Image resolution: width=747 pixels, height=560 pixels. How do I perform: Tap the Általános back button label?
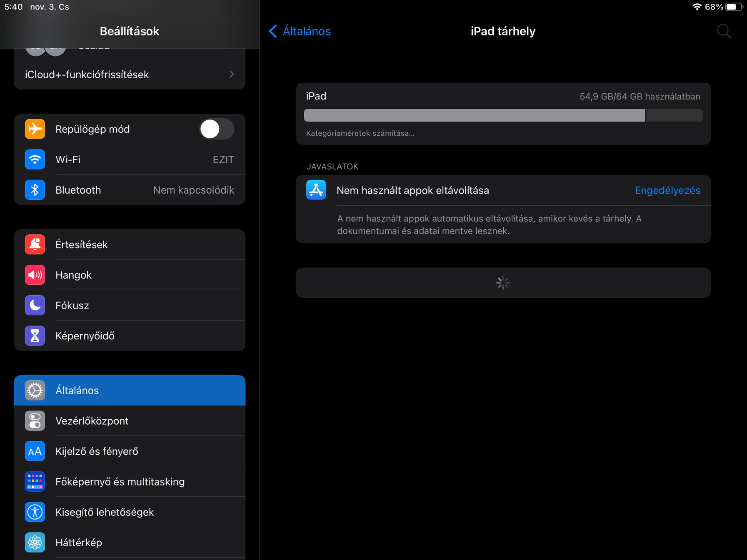coord(307,31)
